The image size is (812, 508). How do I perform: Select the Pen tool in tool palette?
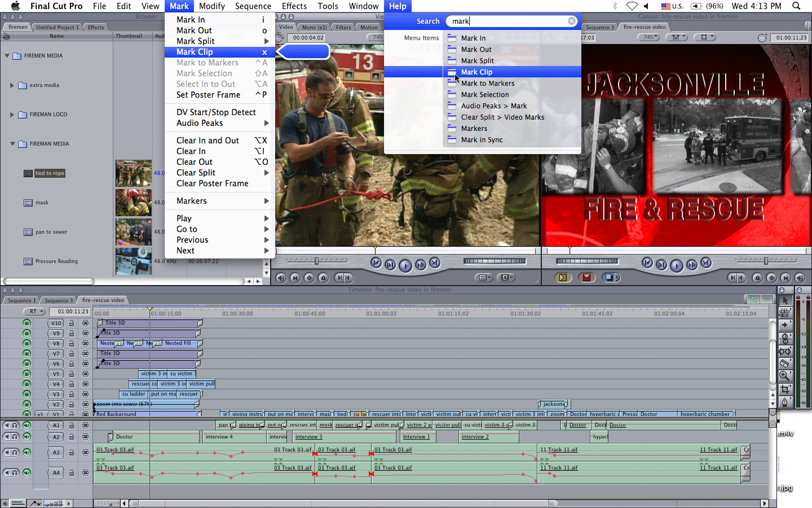784,402
